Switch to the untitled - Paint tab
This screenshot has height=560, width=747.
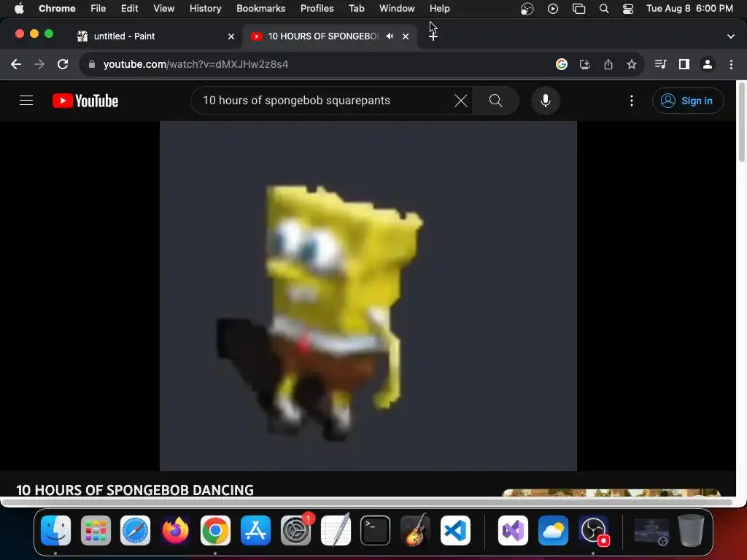click(x=156, y=36)
